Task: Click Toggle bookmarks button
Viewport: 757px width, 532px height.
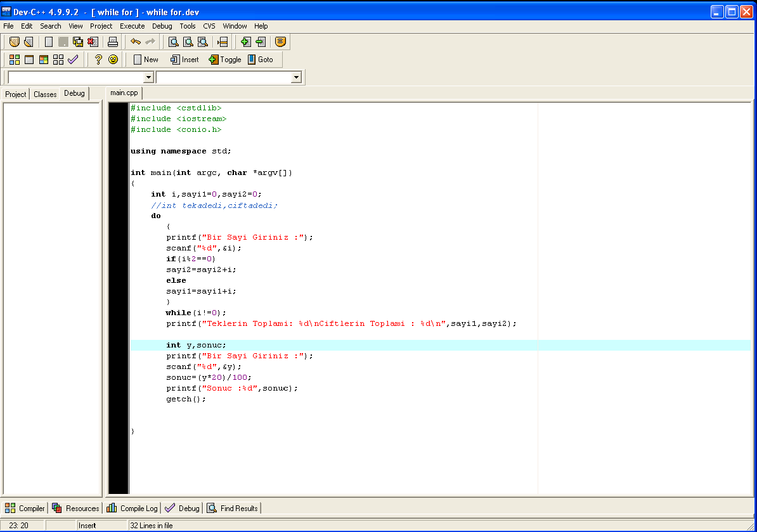Action: tap(225, 60)
